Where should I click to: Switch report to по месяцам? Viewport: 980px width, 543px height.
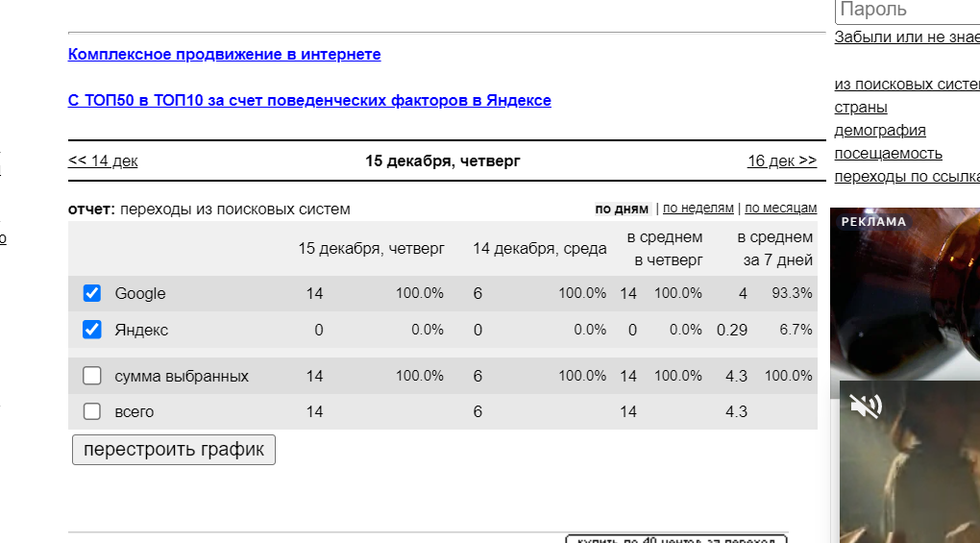(780, 209)
